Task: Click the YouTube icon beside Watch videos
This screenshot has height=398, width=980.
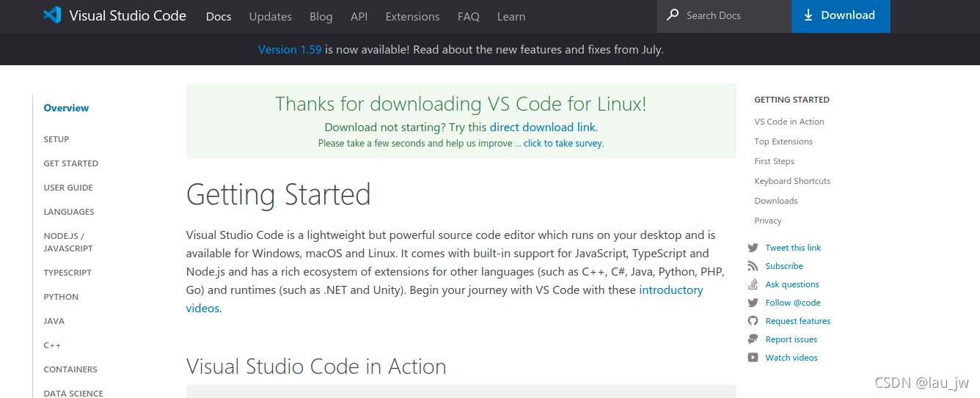Action: pos(753,358)
